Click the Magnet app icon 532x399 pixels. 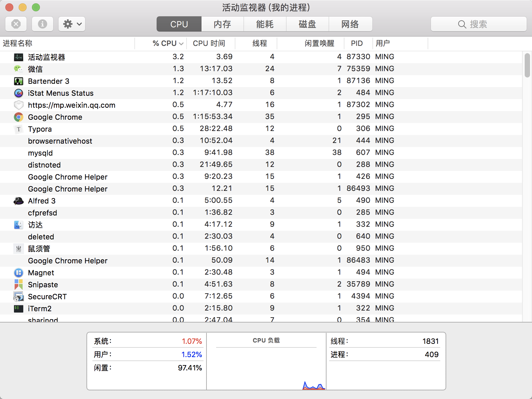pyautogui.click(x=19, y=273)
